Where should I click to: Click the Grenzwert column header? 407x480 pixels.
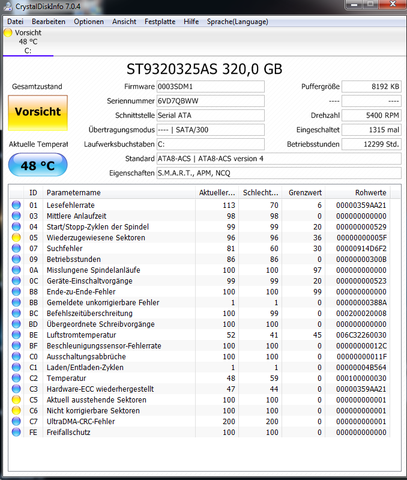coord(304,193)
